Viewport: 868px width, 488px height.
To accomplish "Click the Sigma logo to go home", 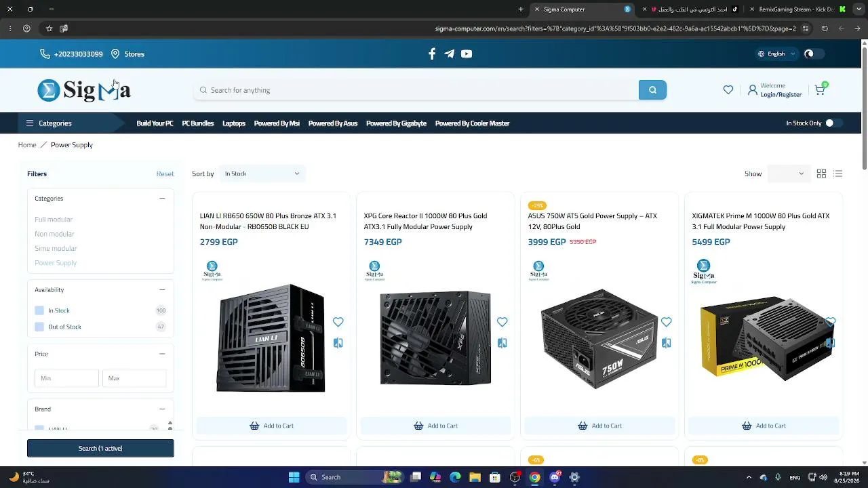I will coord(84,90).
